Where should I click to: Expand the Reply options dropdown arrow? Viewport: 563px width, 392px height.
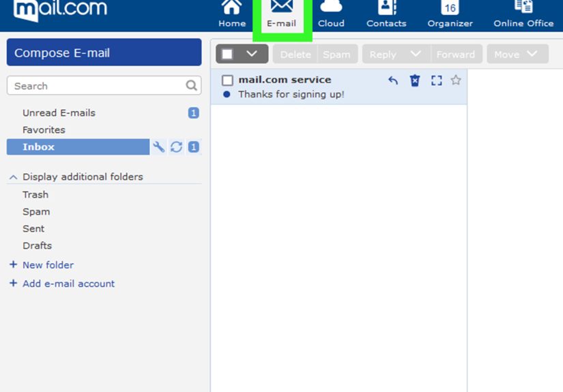click(x=416, y=54)
